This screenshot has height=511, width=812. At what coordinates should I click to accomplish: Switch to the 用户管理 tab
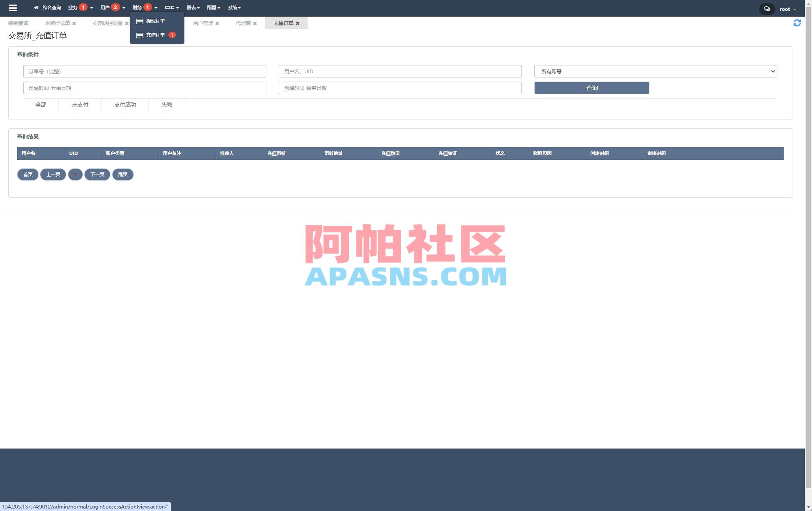pyautogui.click(x=203, y=23)
